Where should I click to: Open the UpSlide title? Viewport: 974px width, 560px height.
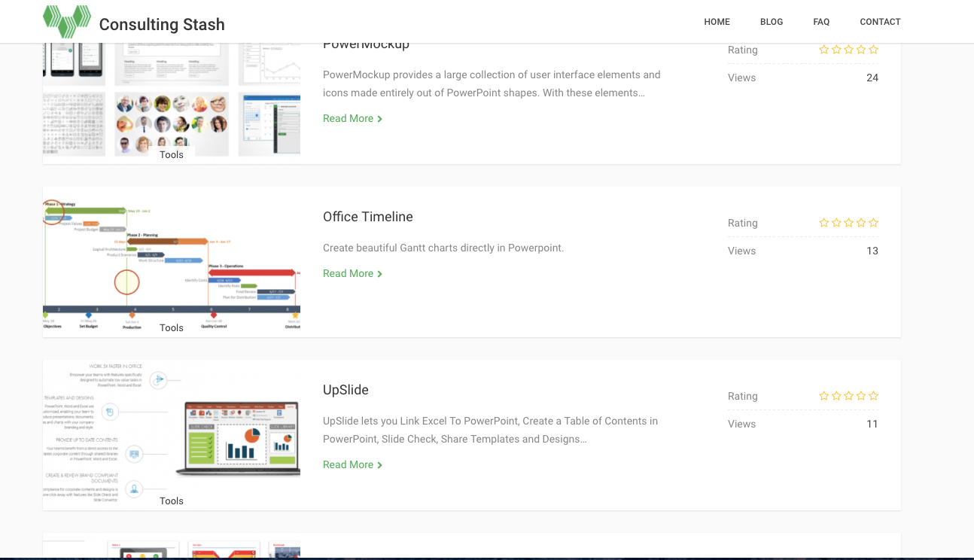[345, 390]
